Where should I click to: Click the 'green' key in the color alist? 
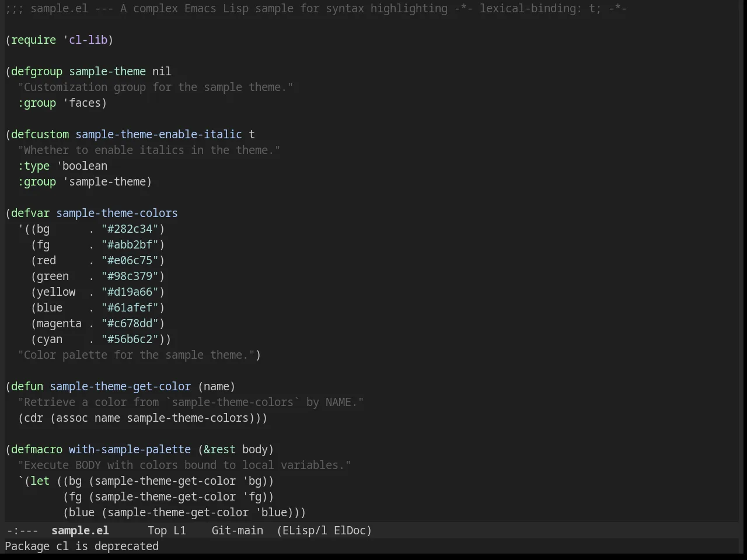tap(53, 276)
